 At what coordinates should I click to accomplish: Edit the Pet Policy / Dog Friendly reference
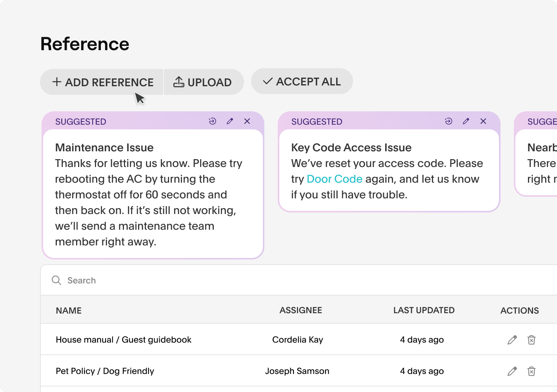(511, 371)
